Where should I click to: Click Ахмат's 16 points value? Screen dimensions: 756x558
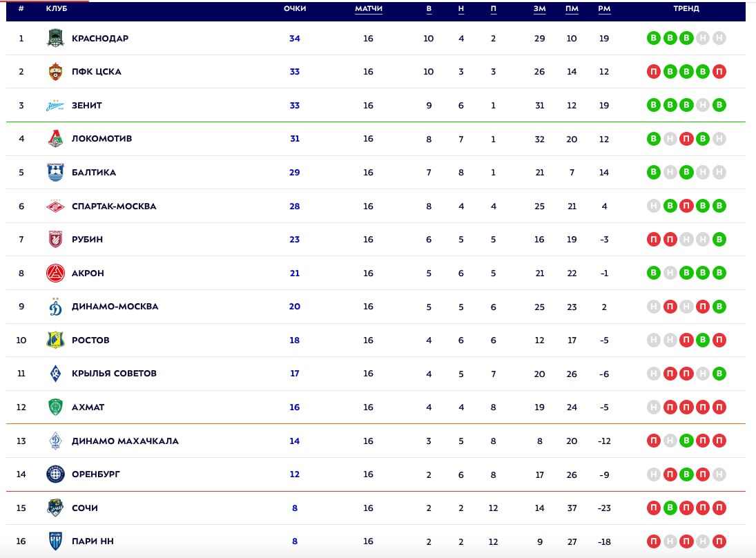click(295, 407)
